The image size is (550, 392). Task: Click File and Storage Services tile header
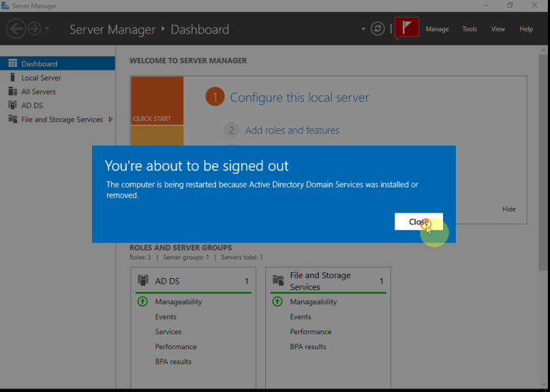328,281
